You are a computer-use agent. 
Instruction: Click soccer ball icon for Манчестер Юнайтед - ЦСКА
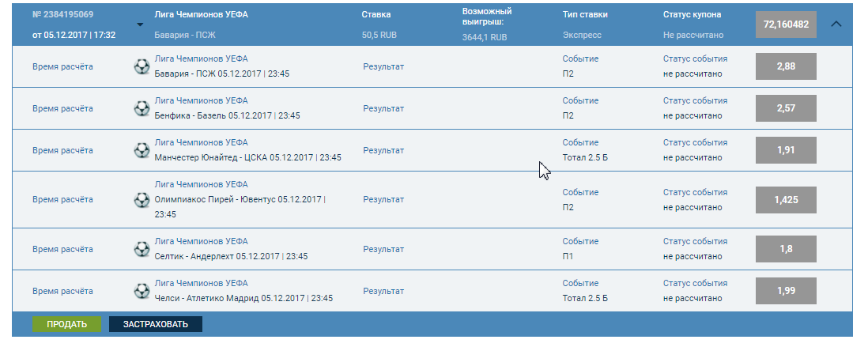(x=142, y=150)
